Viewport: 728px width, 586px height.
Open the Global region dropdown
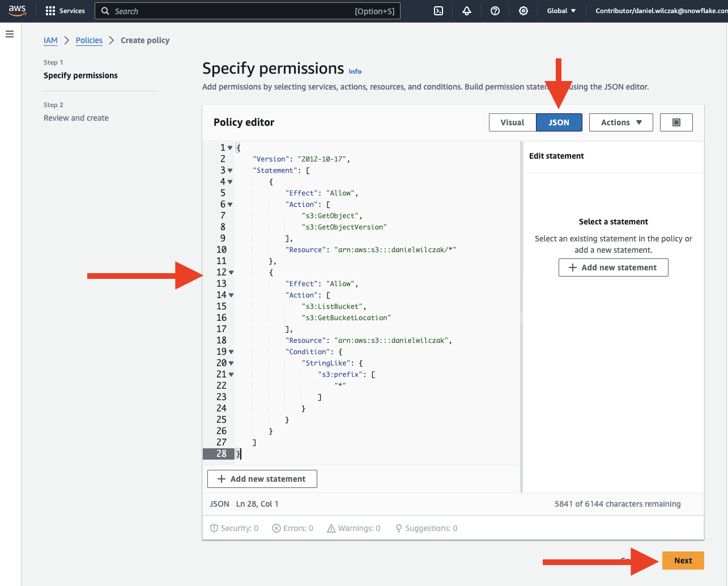tap(561, 11)
